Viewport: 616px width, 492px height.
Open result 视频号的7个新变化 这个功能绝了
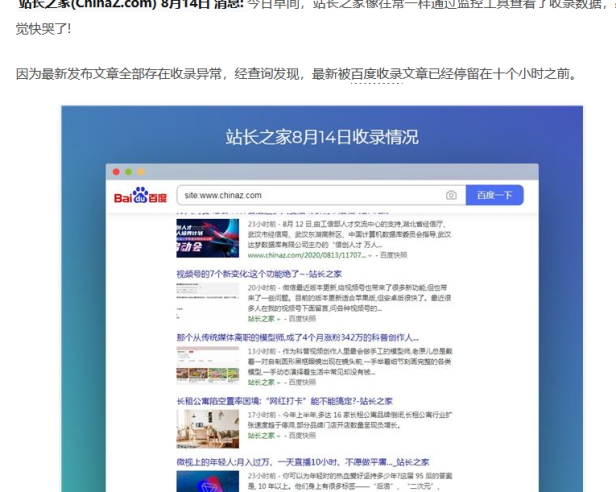[x=259, y=274]
